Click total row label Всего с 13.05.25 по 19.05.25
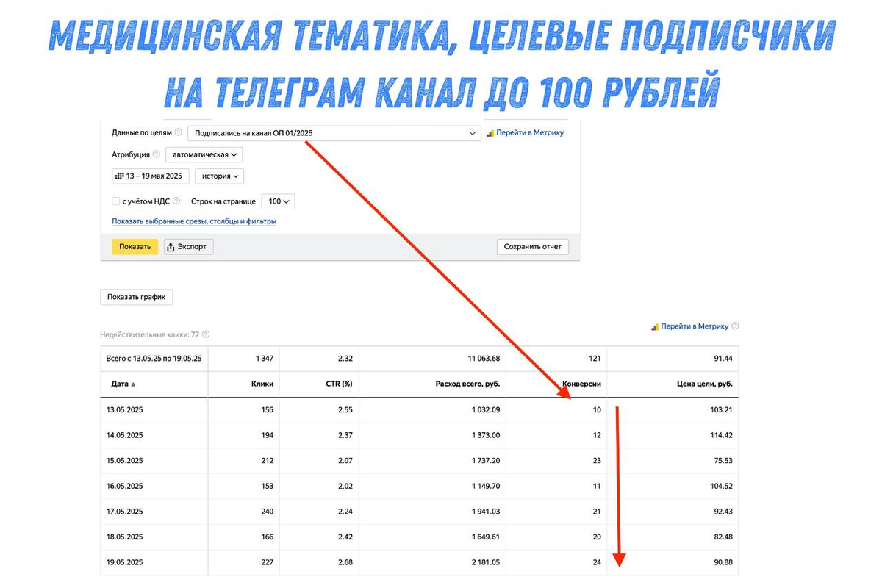The width and height of the screenshot is (882, 588). click(x=154, y=359)
